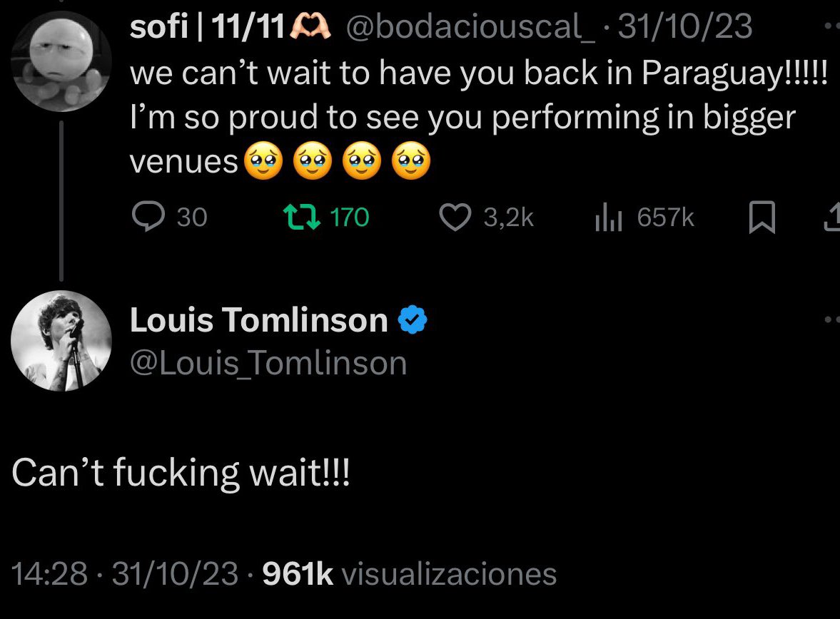Bookmark sofi's tweet about Paraguay
840x619 pixels.
761,217
